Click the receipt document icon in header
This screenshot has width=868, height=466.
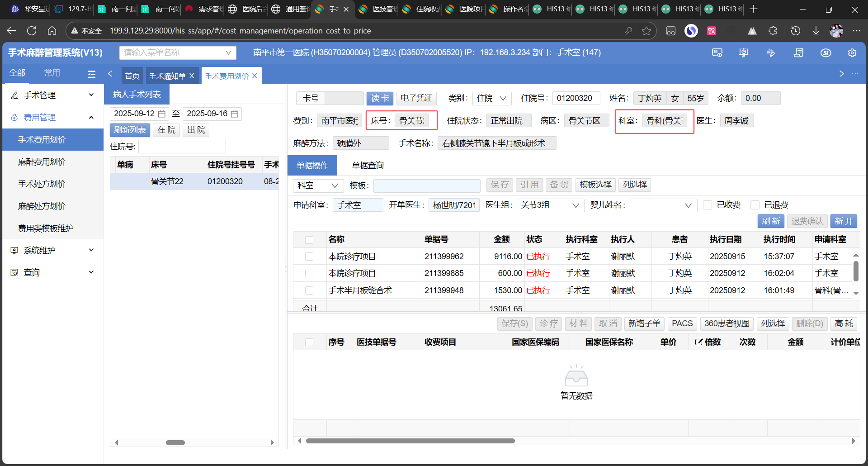798,53
